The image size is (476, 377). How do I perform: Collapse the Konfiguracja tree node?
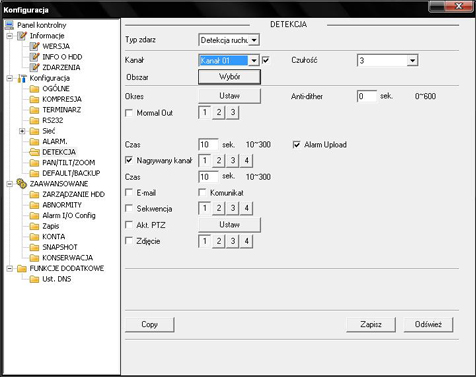10,78
